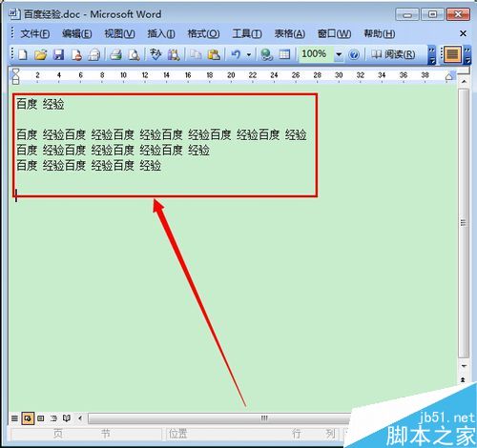Image resolution: width=477 pixels, height=448 pixels.
Task: Click the 100% zoom box
Action: point(316,54)
